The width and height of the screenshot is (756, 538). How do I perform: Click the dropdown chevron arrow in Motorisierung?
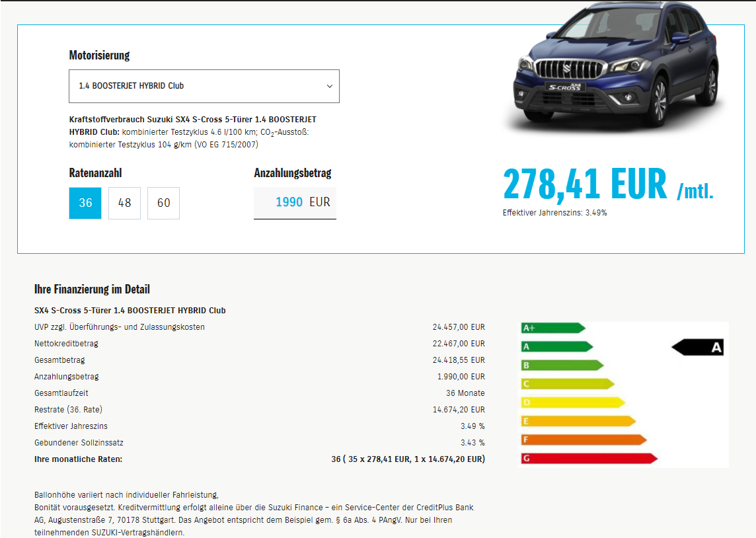point(330,87)
